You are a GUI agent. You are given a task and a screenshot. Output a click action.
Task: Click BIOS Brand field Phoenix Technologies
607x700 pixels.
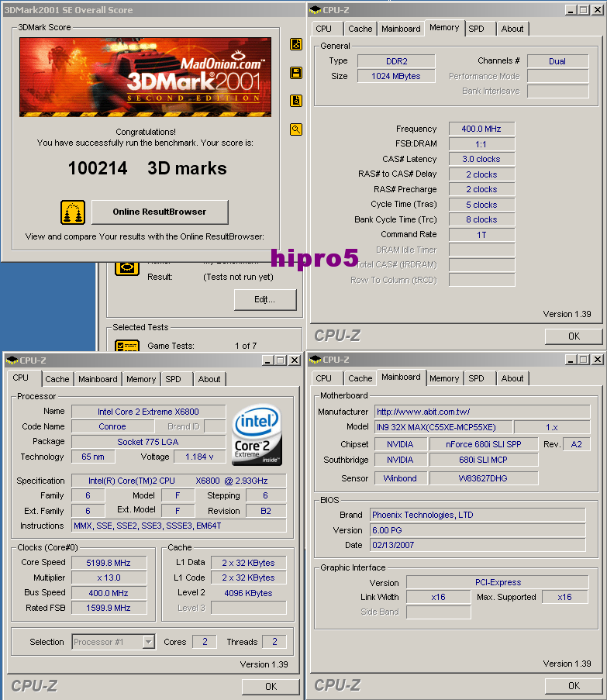pos(478,515)
